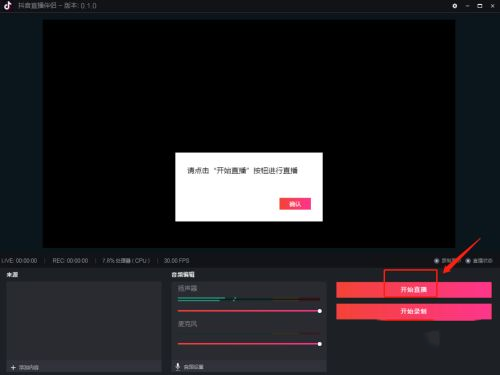Click the plus icon to add source
Image resolution: width=500 pixels, height=375 pixels.
[13, 367]
